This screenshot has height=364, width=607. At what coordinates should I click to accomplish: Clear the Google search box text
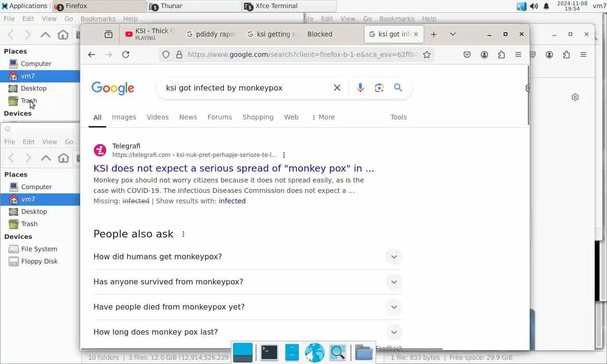coord(337,88)
